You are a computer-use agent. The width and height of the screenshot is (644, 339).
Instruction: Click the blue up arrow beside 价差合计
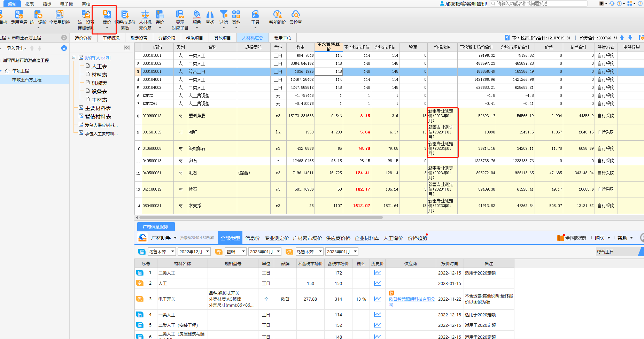[x=622, y=38]
